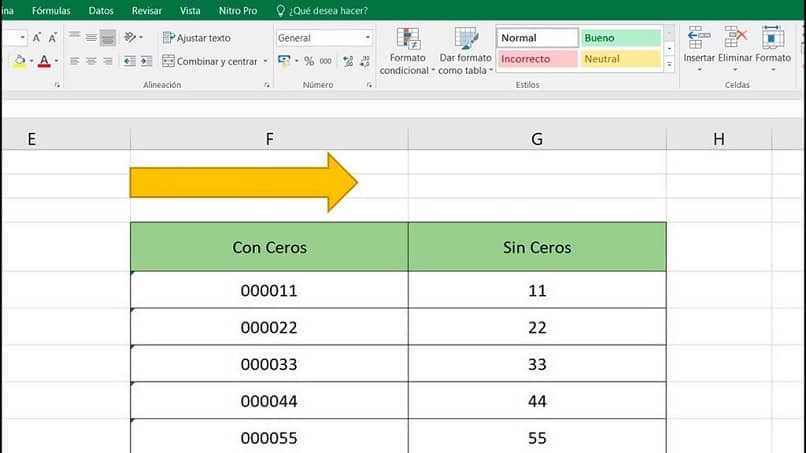Select cell containing 000033
Viewport: 806px width, 453px height.
pos(269,364)
